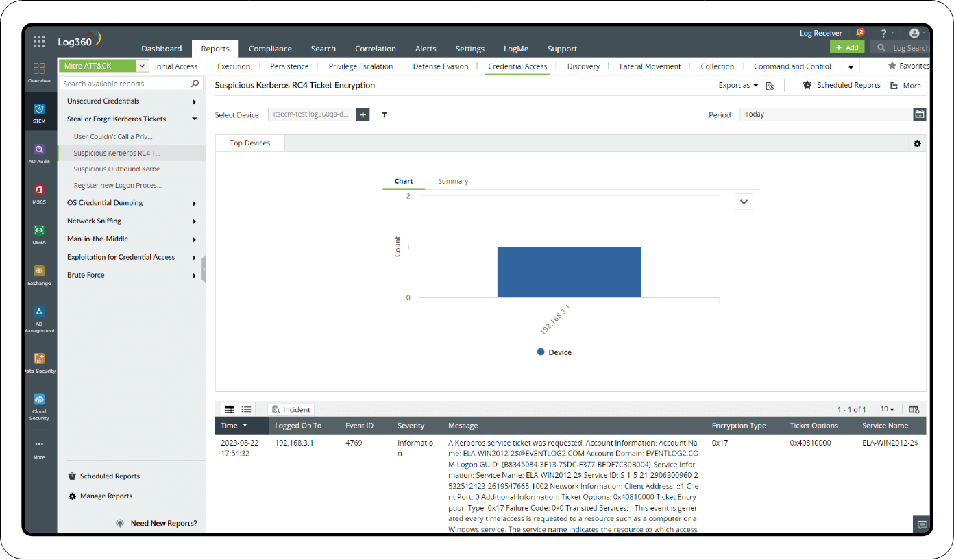Click the export history icon beside Export as
The width and height of the screenshot is (954, 560).
coord(770,86)
